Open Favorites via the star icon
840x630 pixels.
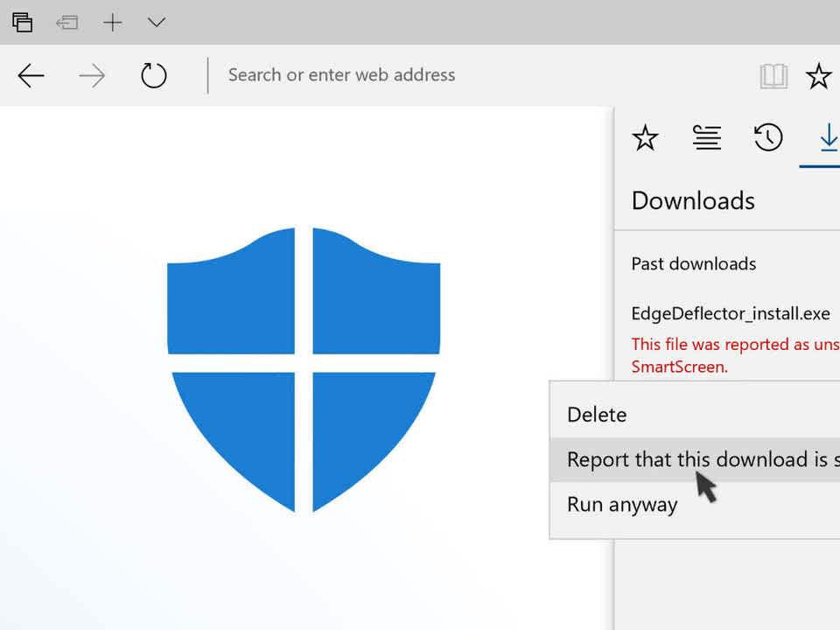point(646,138)
